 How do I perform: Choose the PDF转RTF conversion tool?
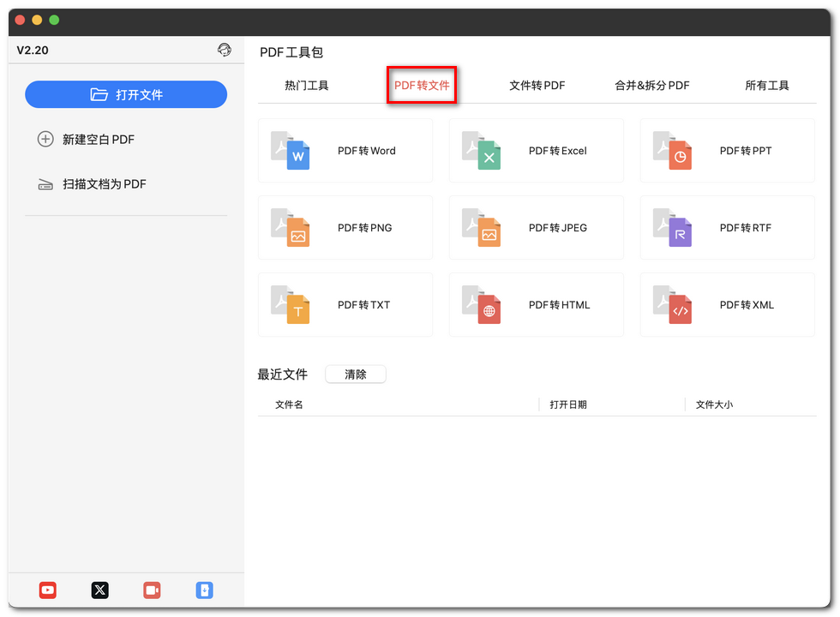point(727,228)
